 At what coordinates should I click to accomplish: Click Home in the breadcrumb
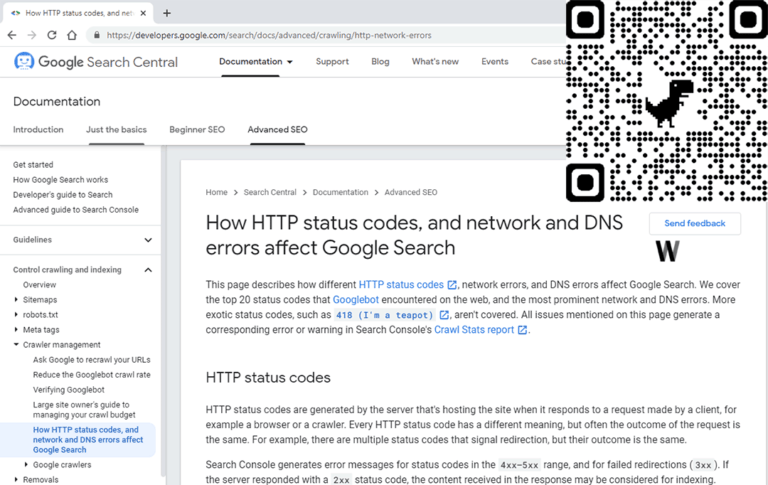(x=216, y=192)
